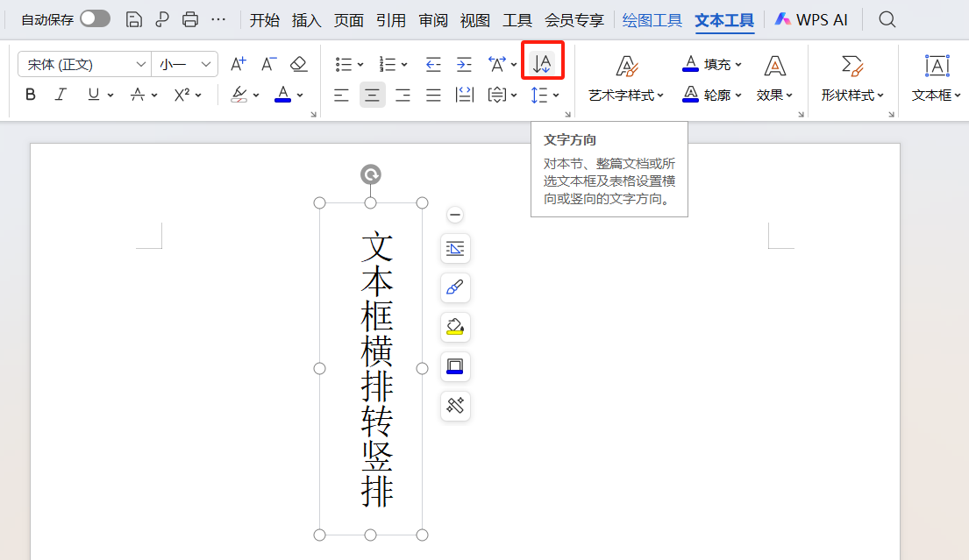Click the underlined font color swatch
This screenshot has height=560, width=969.
point(283,95)
